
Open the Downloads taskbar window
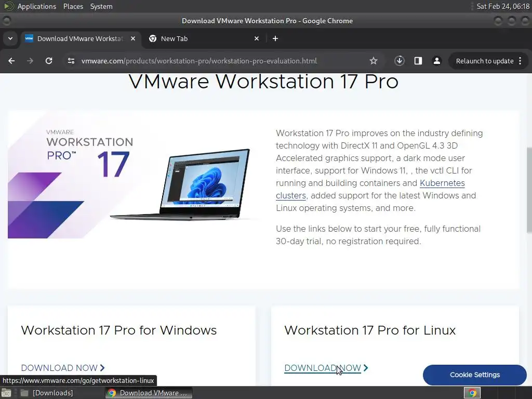[47, 393]
